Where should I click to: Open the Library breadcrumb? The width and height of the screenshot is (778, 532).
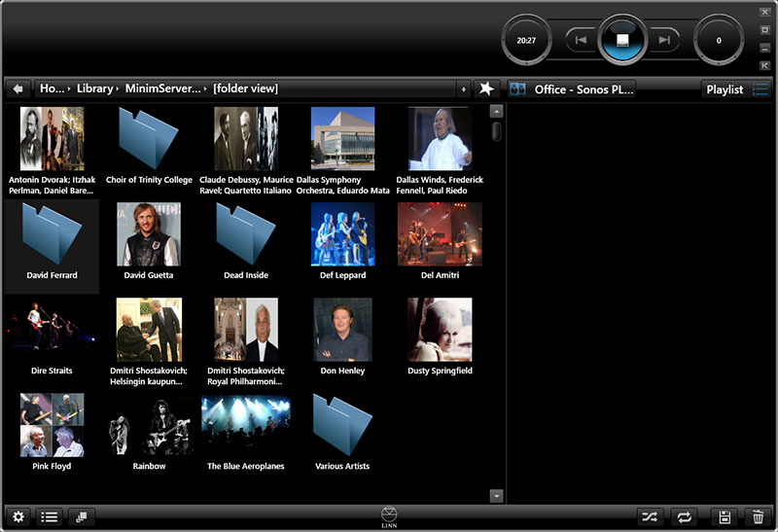[x=94, y=89]
